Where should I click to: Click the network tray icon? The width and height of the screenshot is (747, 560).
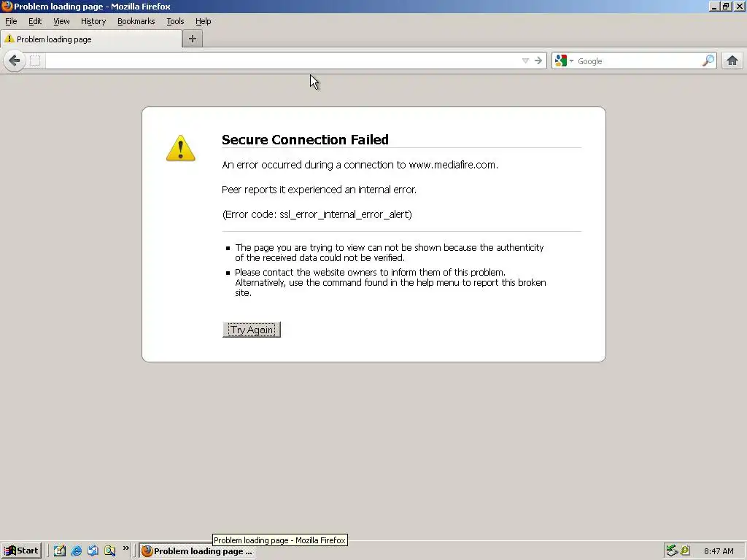(x=672, y=551)
